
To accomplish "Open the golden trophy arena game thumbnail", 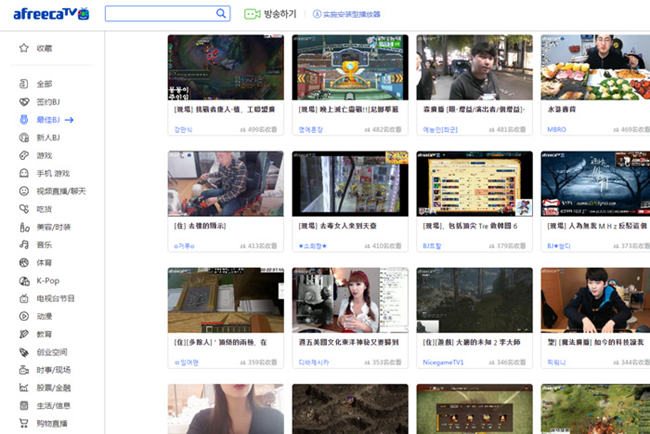I will click(x=350, y=67).
